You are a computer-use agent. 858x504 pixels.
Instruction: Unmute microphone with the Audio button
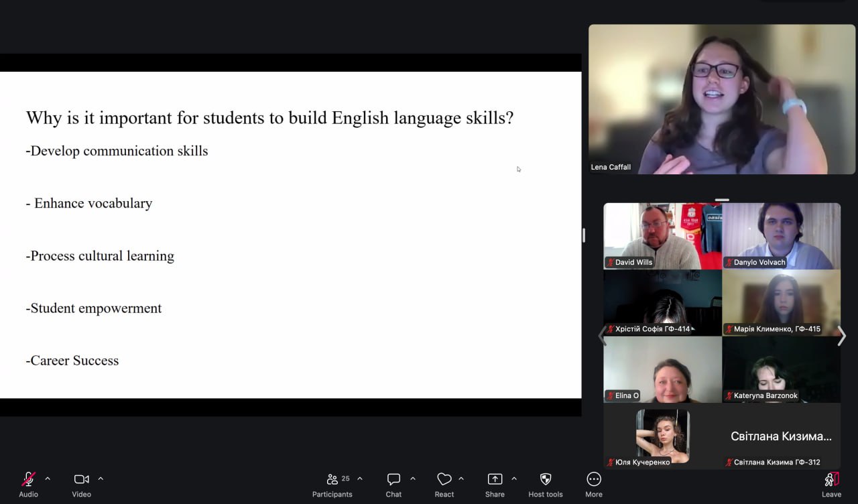[x=28, y=479]
